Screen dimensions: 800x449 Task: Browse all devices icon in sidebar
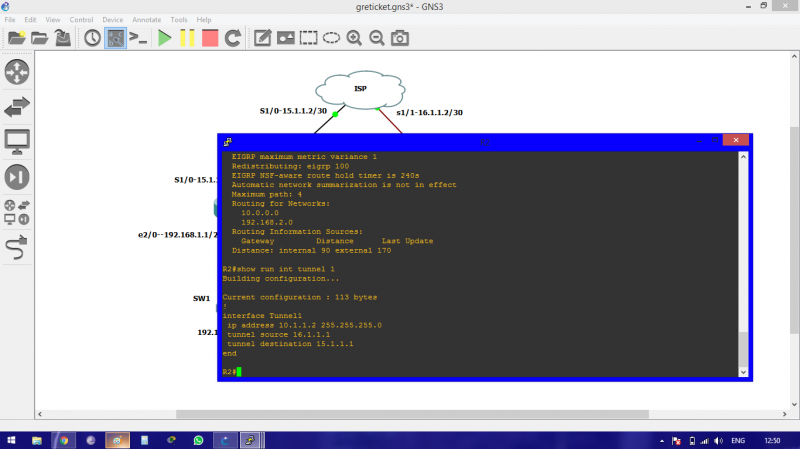coord(17,212)
